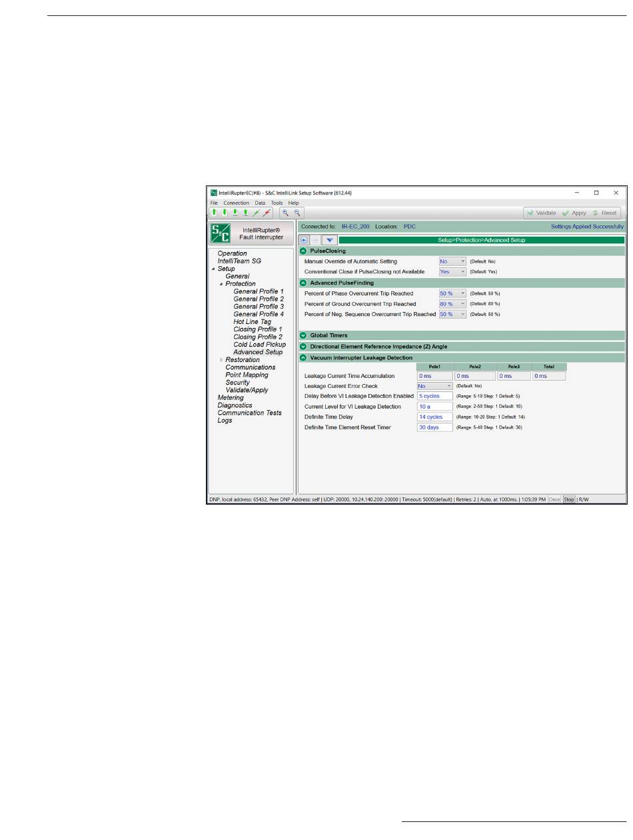Click Once in the status bar
This screenshot has height=840, width=633.
555,499
